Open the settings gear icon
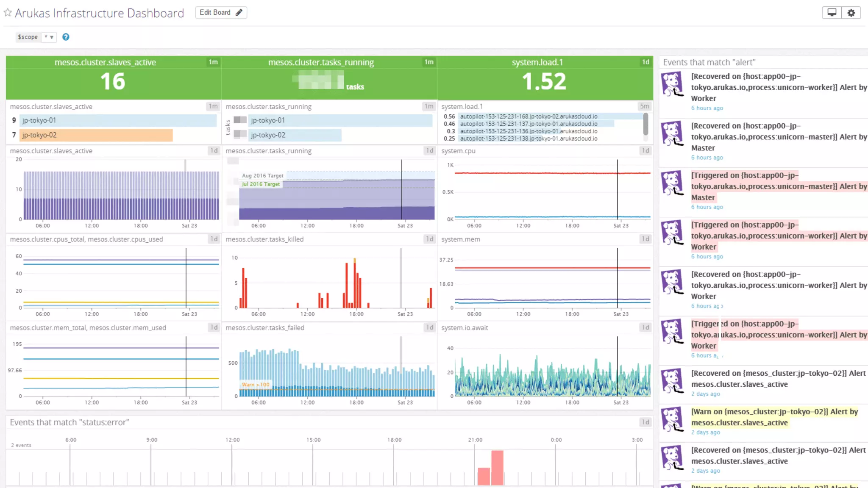The width and height of the screenshot is (868, 488). coord(851,13)
